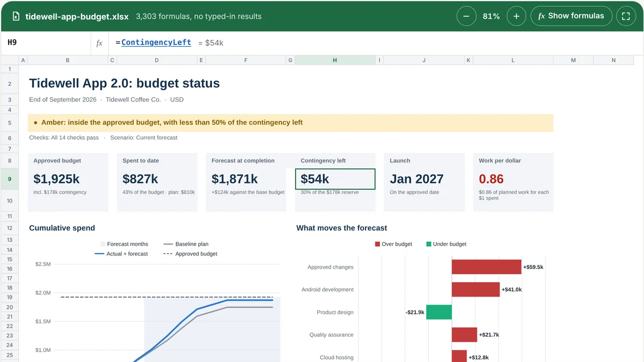The image size is (644, 362).
Task: Click the What moves the forecast heading
Action: click(341, 228)
